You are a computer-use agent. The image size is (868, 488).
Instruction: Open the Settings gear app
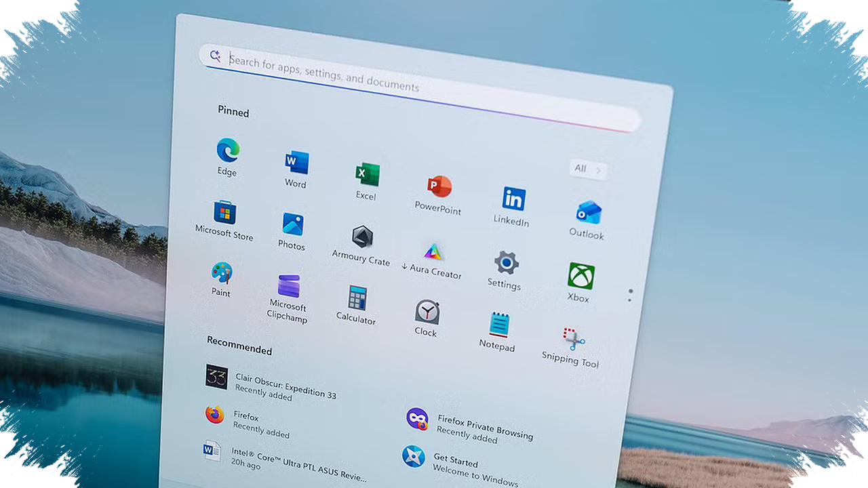pos(506,262)
